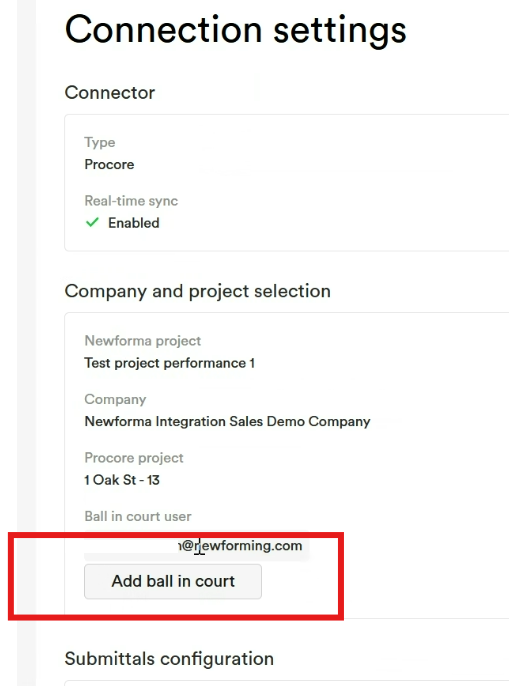Click the Connection settings page title
This screenshot has height=690, width=509.
(x=235, y=30)
